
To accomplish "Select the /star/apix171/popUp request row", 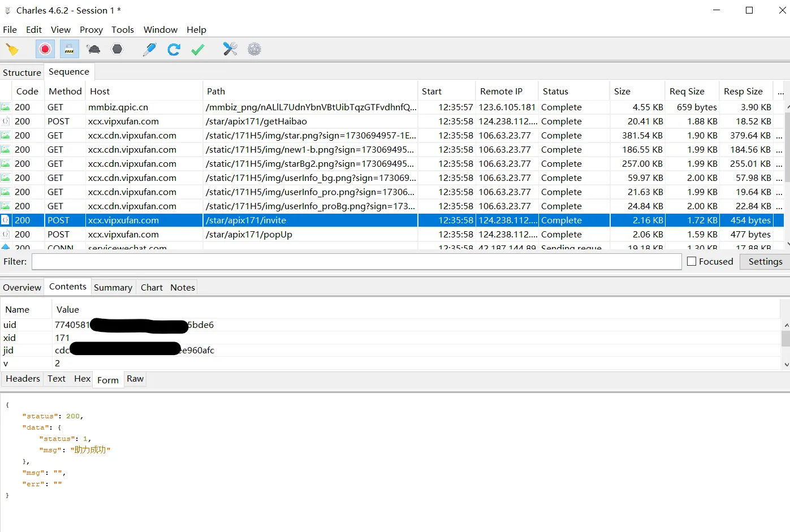I will point(392,234).
